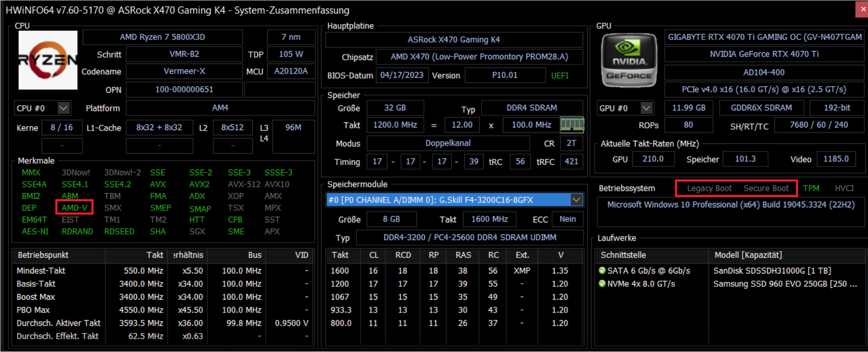This screenshot has width=868, height=352.
Task: Click the AM4 platform field
Action: (x=220, y=108)
